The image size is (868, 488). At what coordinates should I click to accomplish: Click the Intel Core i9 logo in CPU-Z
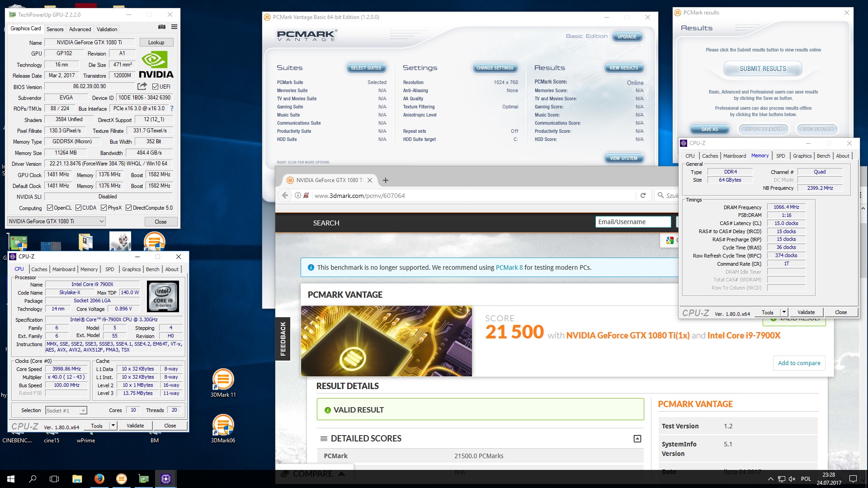tap(163, 296)
